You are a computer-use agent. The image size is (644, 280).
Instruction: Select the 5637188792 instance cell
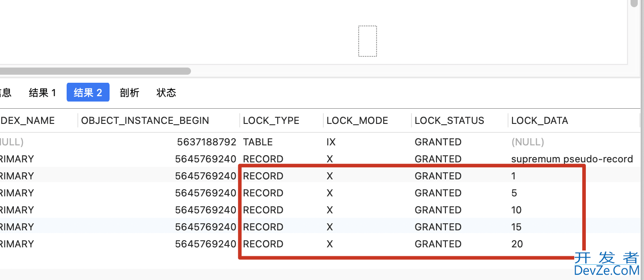(207, 142)
